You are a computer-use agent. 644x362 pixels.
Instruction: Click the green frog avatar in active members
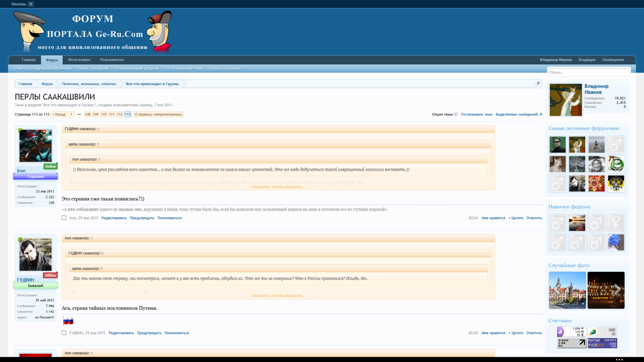[616, 164]
